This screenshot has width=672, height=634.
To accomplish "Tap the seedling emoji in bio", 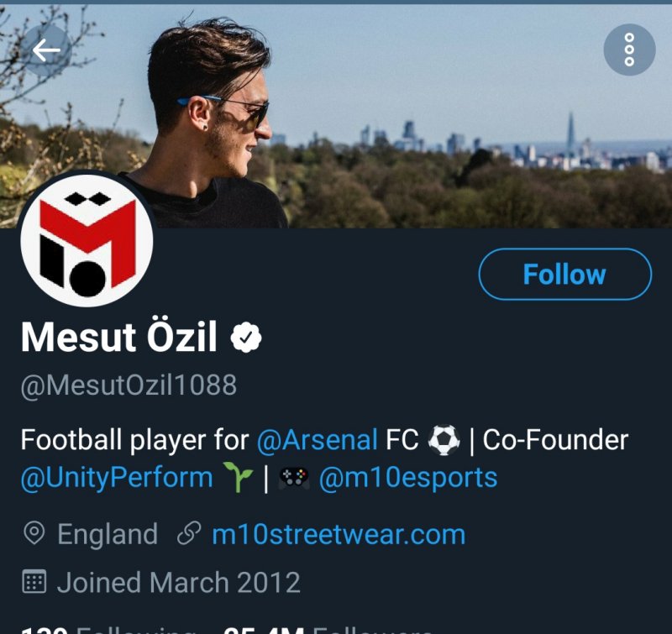I will (240, 479).
